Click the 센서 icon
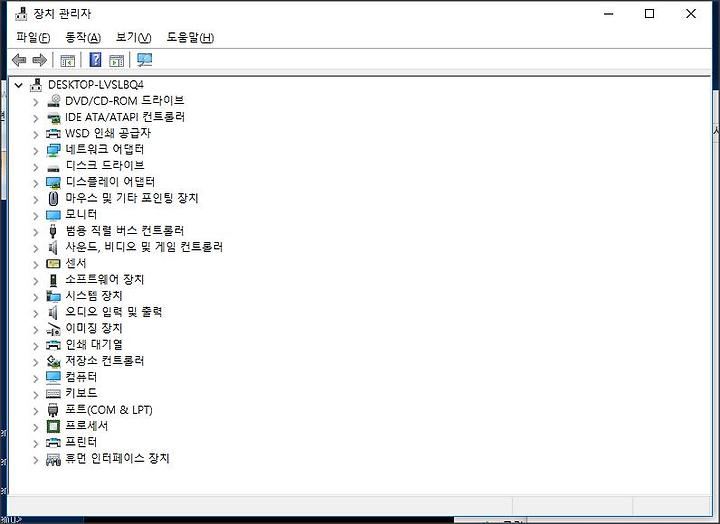Screen dimensions: 720x524 pos(53,264)
